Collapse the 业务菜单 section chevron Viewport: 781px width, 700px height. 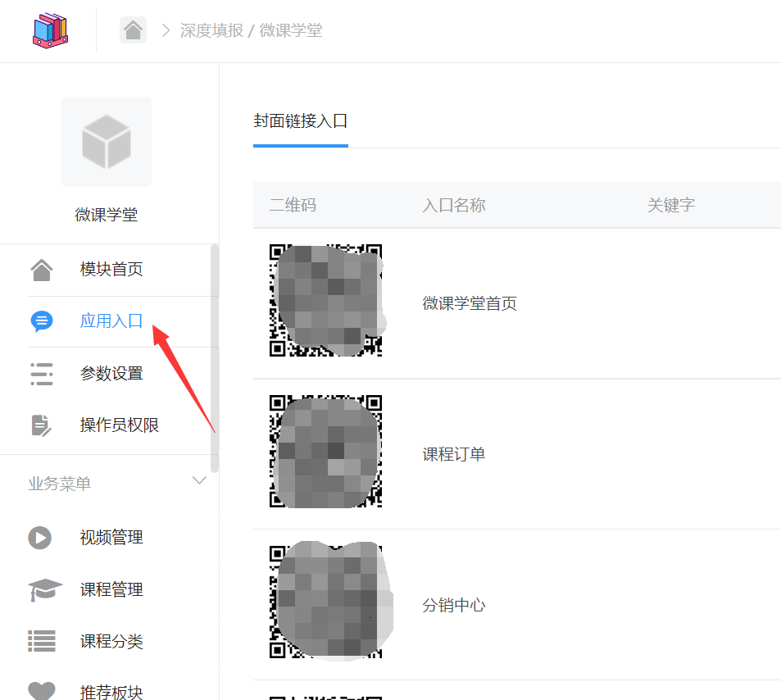click(199, 481)
